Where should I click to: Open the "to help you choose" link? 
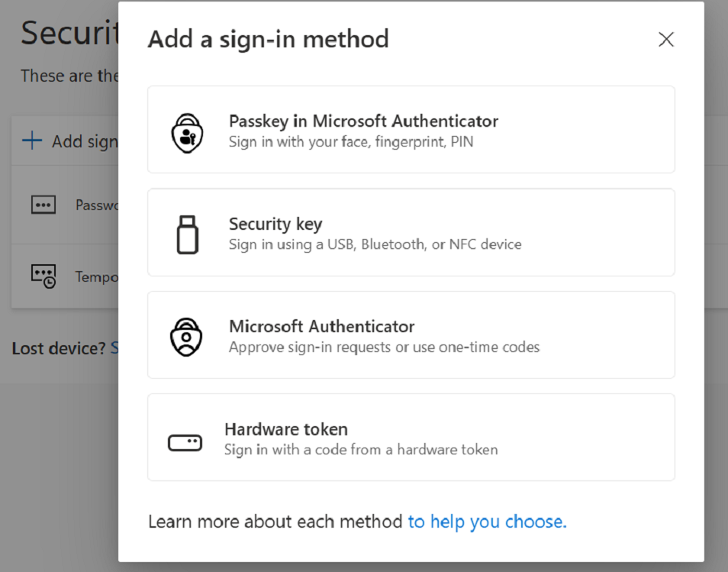click(x=487, y=522)
